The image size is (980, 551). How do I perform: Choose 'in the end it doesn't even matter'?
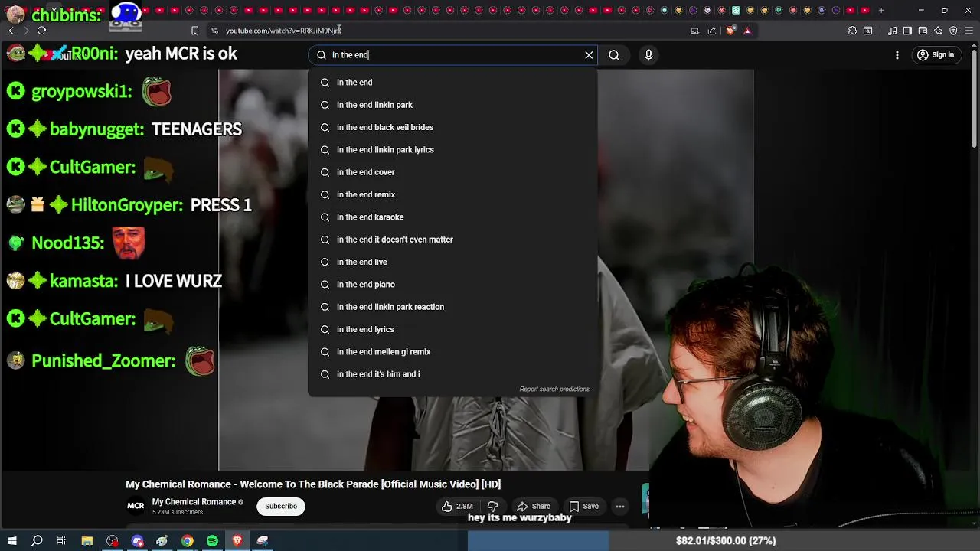coord(452,240)
